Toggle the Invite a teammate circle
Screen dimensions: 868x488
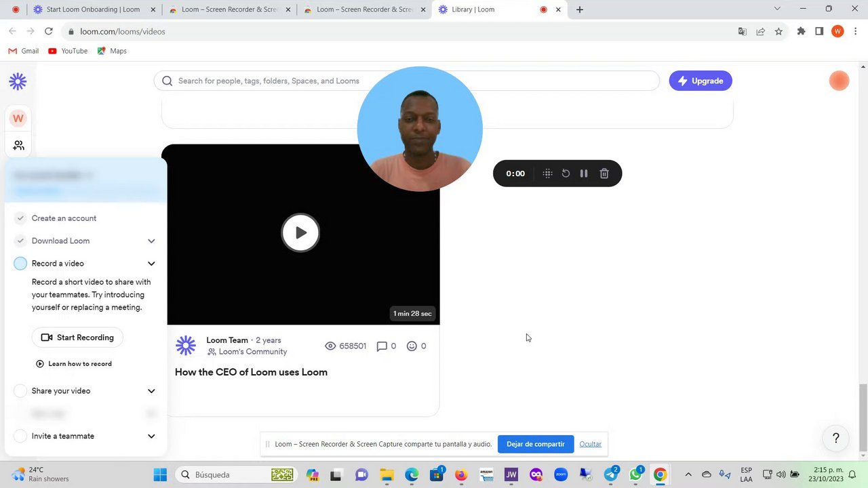pos(20,436)
